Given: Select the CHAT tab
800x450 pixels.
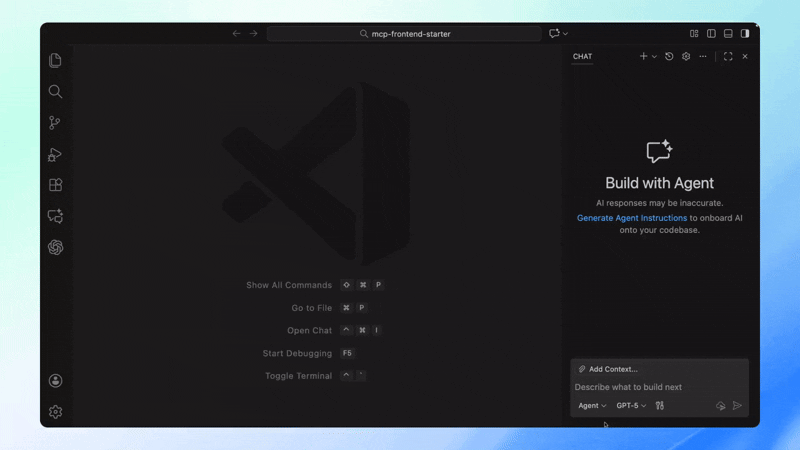Looking at the screenshot, I should point(582,57).
